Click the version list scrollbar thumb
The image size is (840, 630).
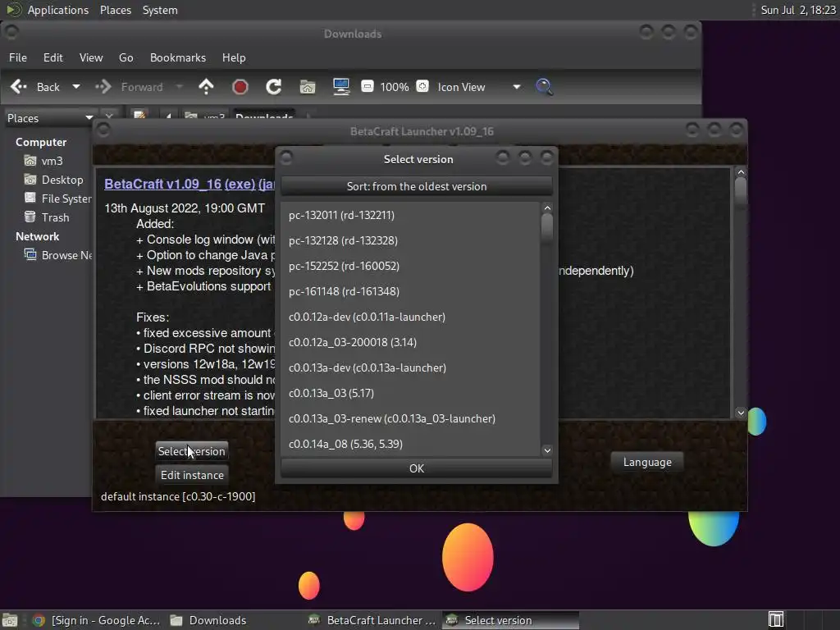[x=547, y=230]
